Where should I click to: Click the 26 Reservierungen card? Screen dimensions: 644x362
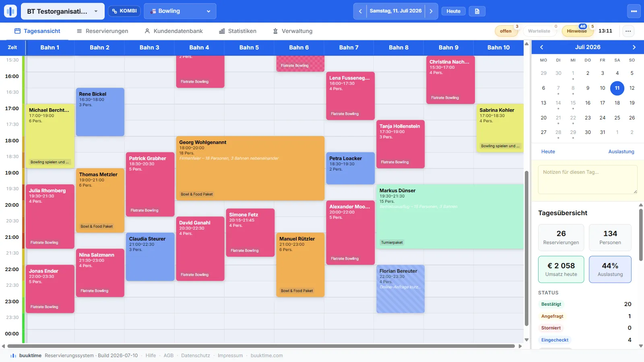click(561, 238)
